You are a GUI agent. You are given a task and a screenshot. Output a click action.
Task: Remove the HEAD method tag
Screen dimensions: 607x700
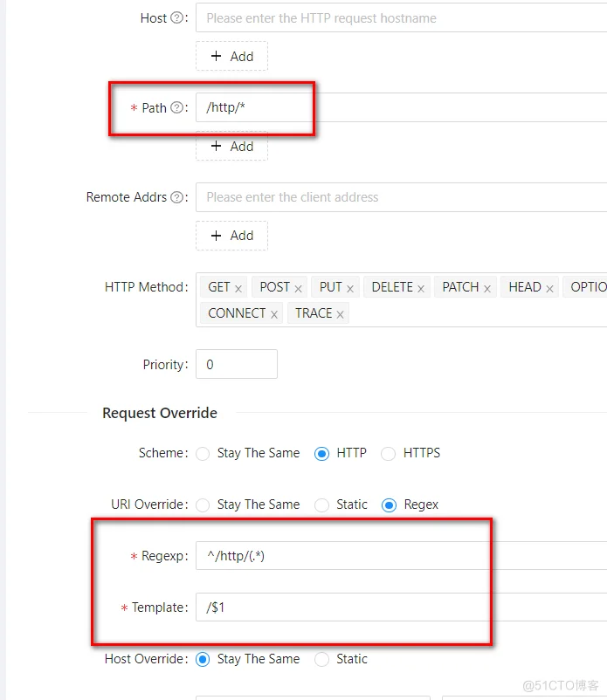point(550,288)
